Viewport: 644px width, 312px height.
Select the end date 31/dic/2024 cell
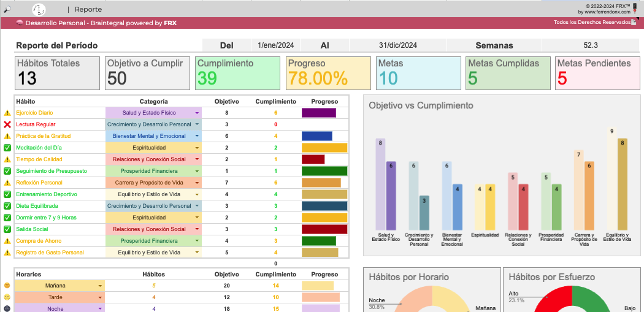click(398, 45)
